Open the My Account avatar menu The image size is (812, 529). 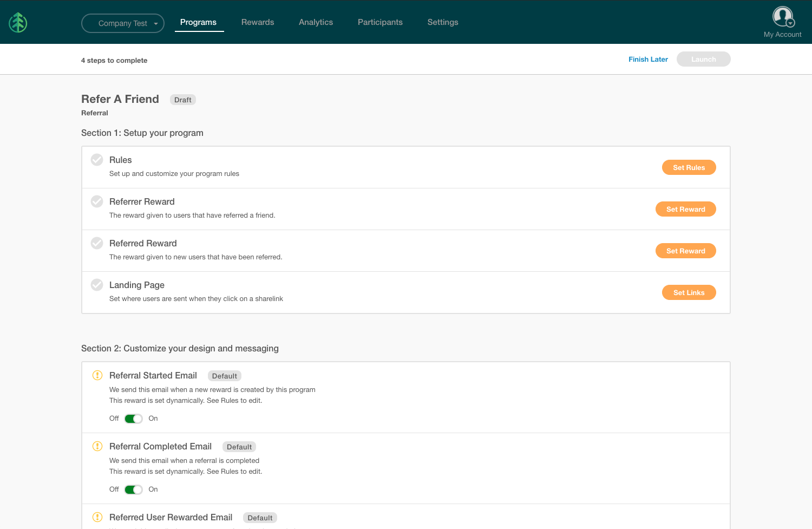point(783,17)
